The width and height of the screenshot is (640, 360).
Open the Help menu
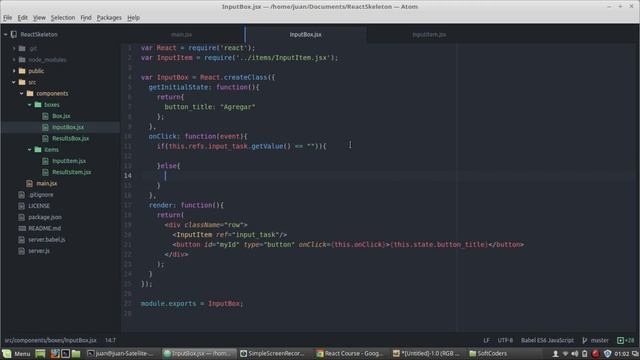133,18
